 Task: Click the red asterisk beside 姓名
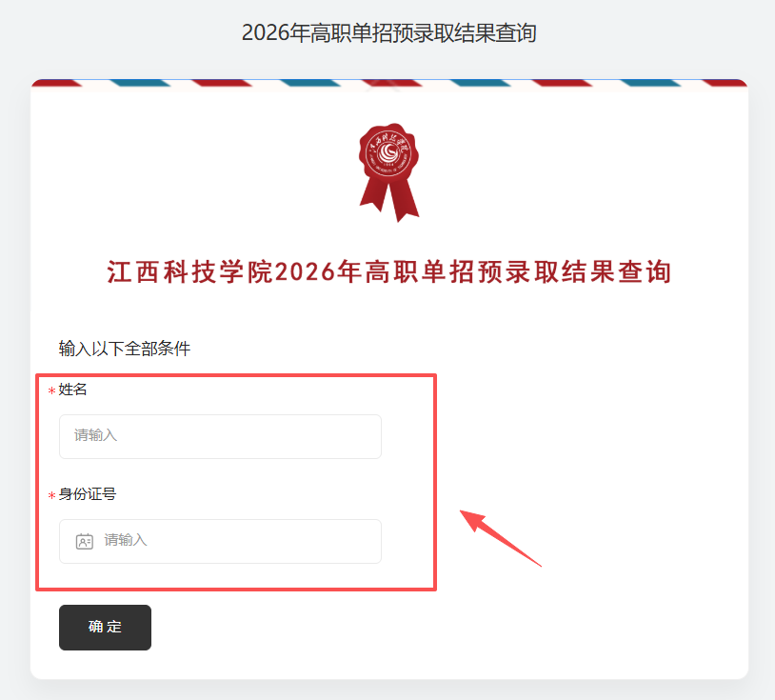pos(51,391)
